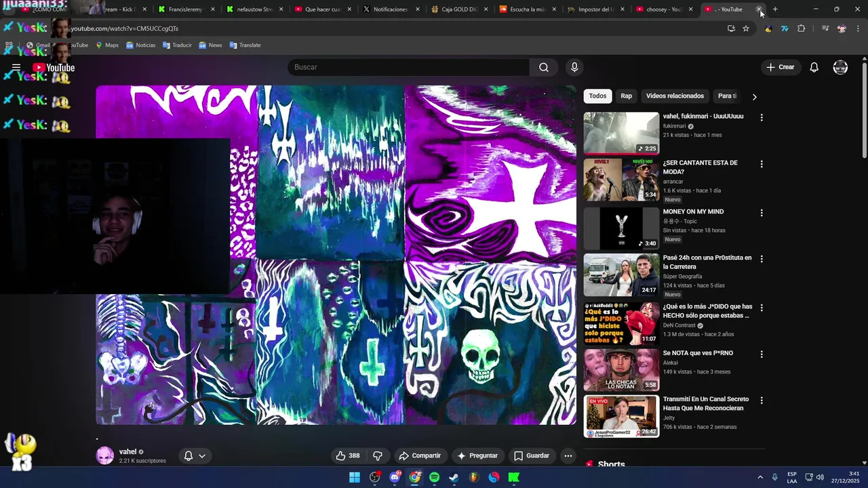Open the 'Maps' bookmark

coord(106,45)
